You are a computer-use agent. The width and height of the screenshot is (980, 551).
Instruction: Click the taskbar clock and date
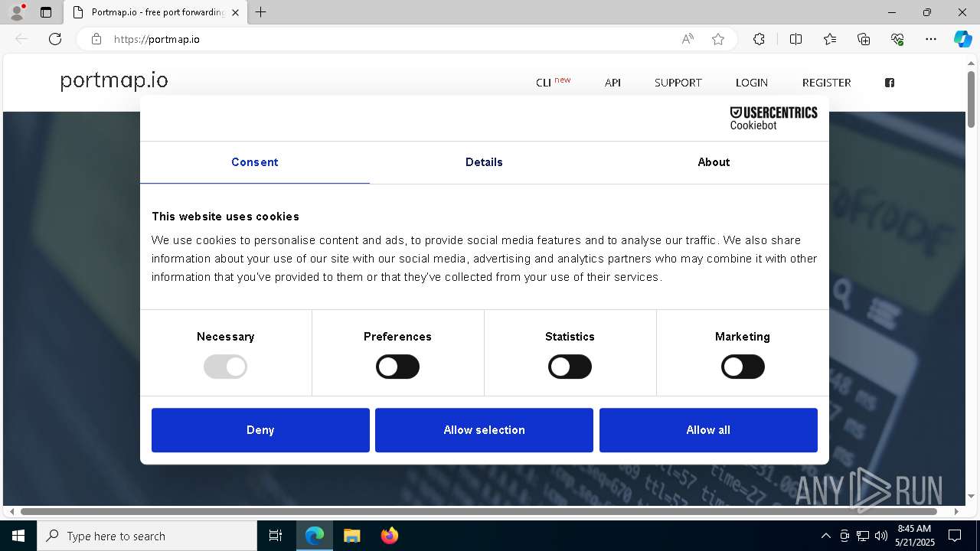[915, 536]
